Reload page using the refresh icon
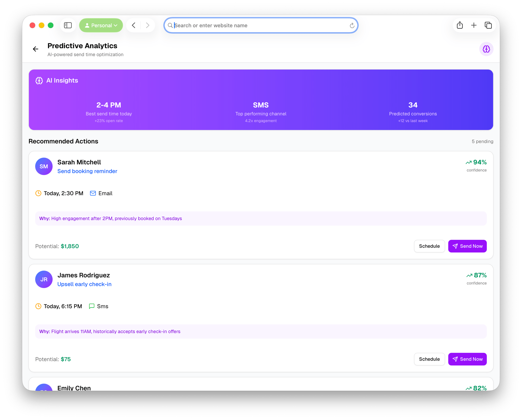The width and height of the screenshot is (522, 420). coord(352,26)
